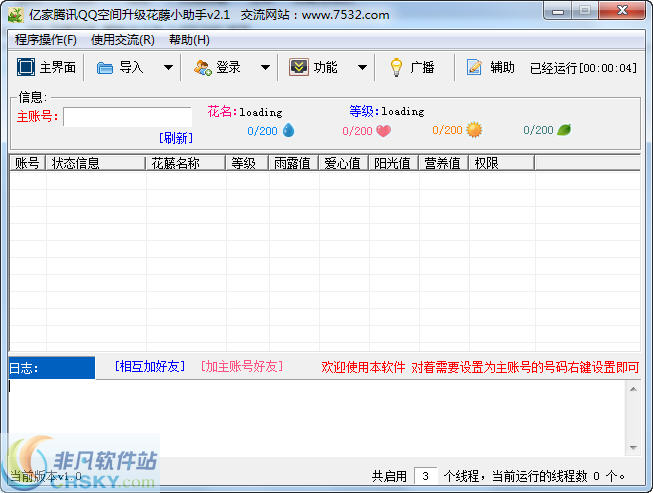Sort by the 状态信息 column header
This screenshot has width=653, height=493.
(96, 163)
